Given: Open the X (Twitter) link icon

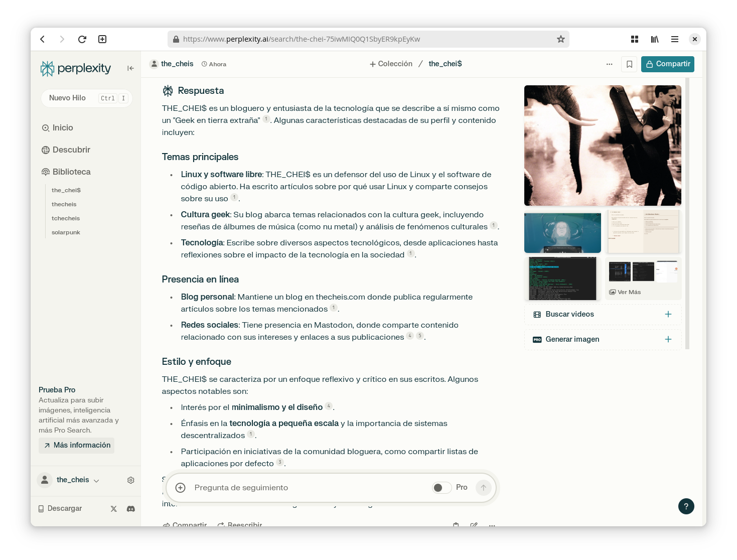Looking at the screenshot, I should [x=114, y=509].
